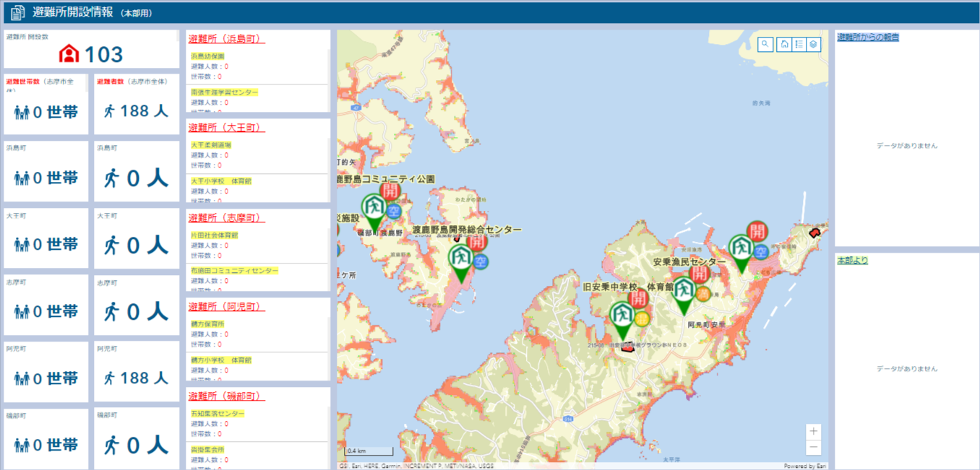The image size is (980, 470).
Task: Click the 避難所からの報告 link
Action: pyautogui.click(x=867, y=37)
